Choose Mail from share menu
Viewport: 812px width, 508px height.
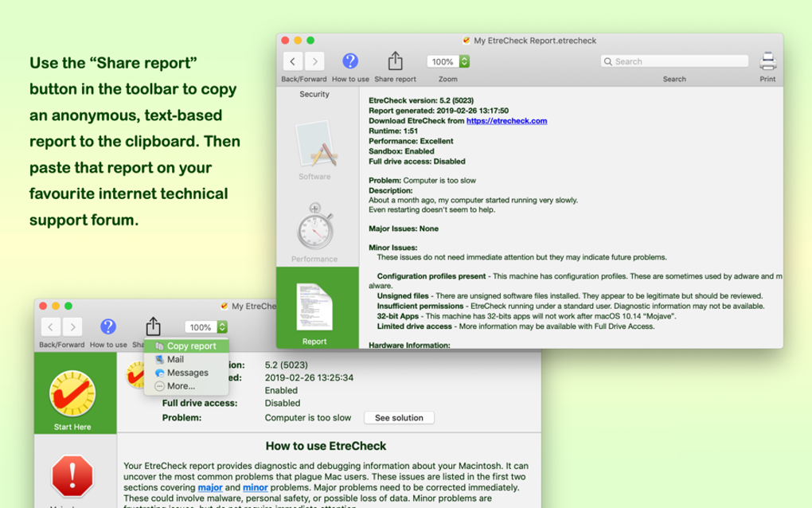click(x=186, y=359)
